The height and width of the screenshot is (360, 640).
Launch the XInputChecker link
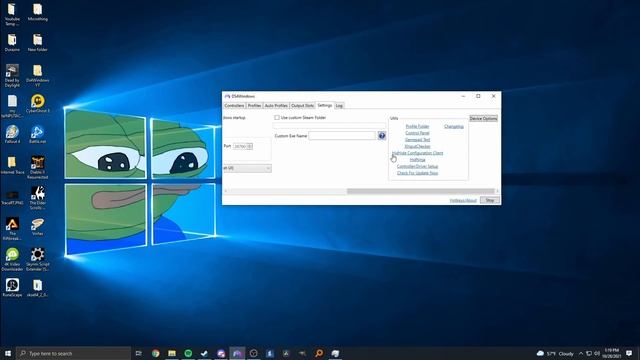click(417, 146)
